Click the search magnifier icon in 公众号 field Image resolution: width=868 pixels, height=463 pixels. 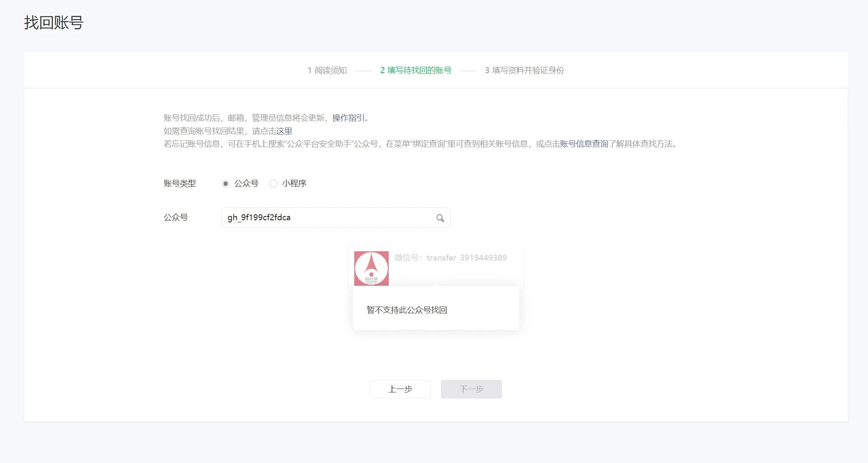[440, 218]
